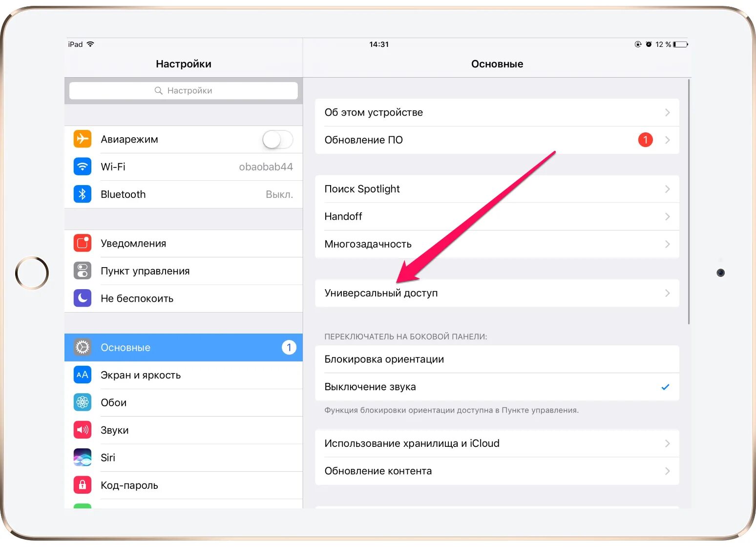Open Обновление контента
This screenshot has width=756, height=547.
[x=497, y=471]
